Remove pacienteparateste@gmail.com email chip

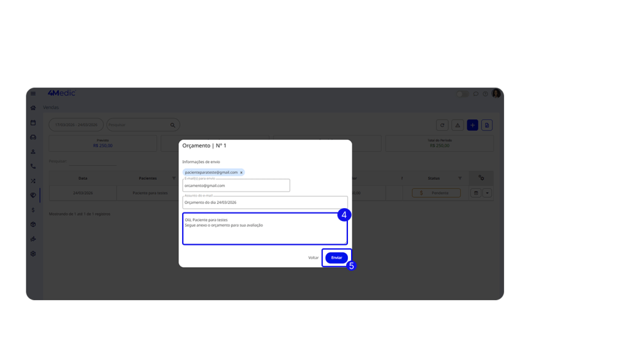pyautogui.click(x=241, y=172)
